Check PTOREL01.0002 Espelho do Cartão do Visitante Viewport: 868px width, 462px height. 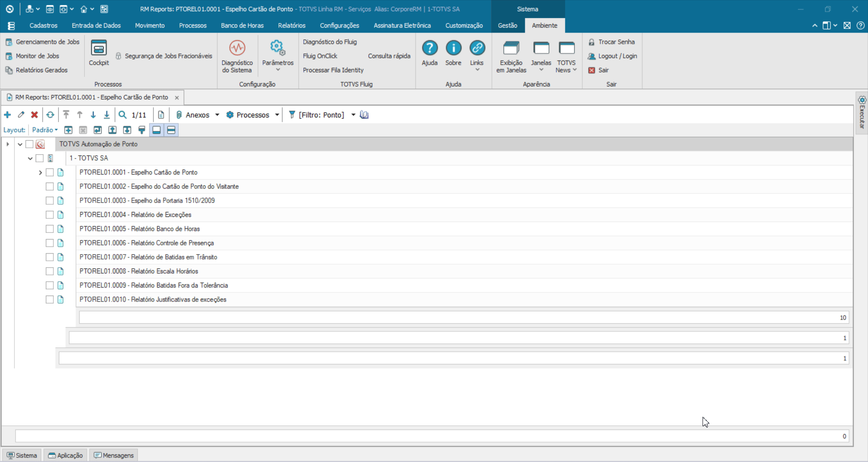[50, 187]
